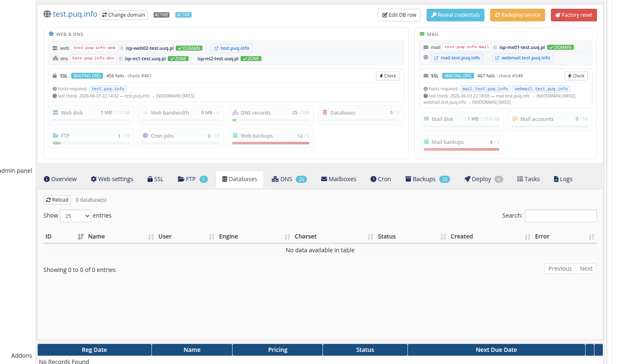
Task: Click the Next Due Date addons column header
Action: [x=496, y=350]
